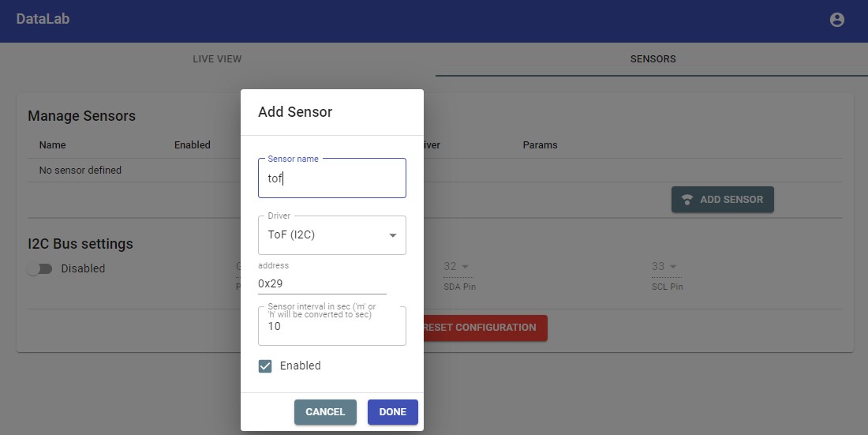Select the SENSORS tab
The height and width of the screenshot is (435, 868).
pos(652,59)
